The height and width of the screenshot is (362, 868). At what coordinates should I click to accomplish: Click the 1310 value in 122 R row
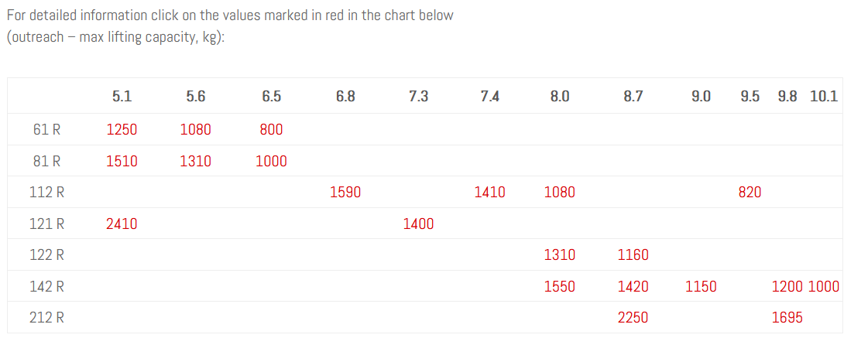(x=559, y=255)
